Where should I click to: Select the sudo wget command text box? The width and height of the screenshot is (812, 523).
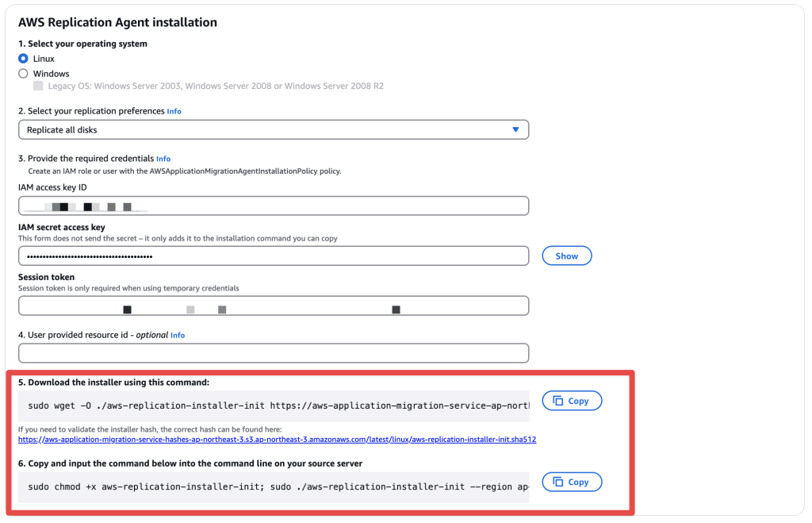(x=274, y=406)
